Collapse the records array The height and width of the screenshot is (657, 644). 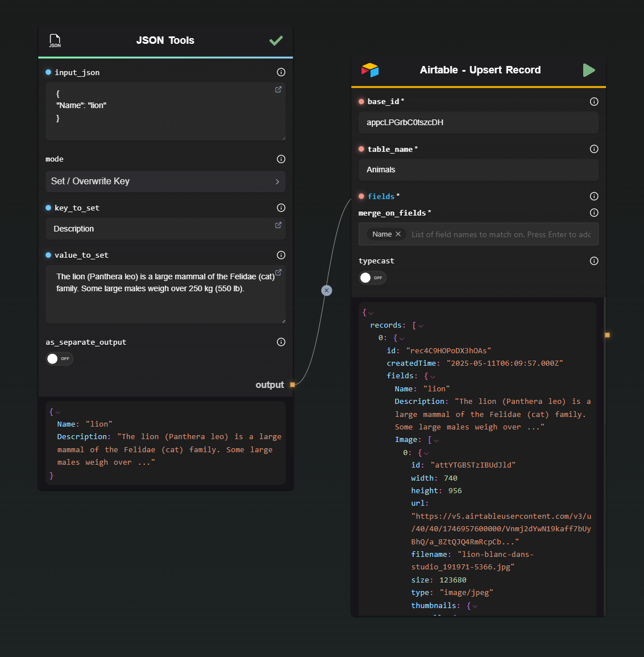[421, 326]
